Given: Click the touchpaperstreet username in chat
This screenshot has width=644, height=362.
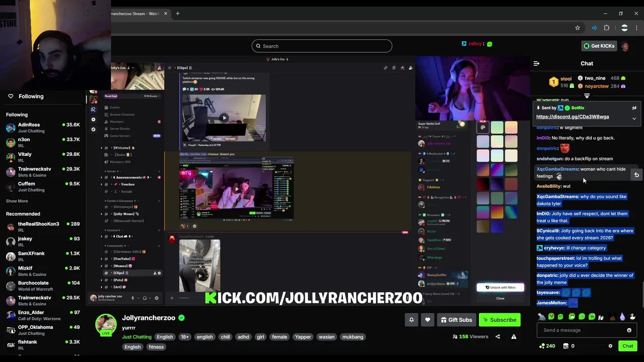Looking at the screenshot, I should (555, 258).
